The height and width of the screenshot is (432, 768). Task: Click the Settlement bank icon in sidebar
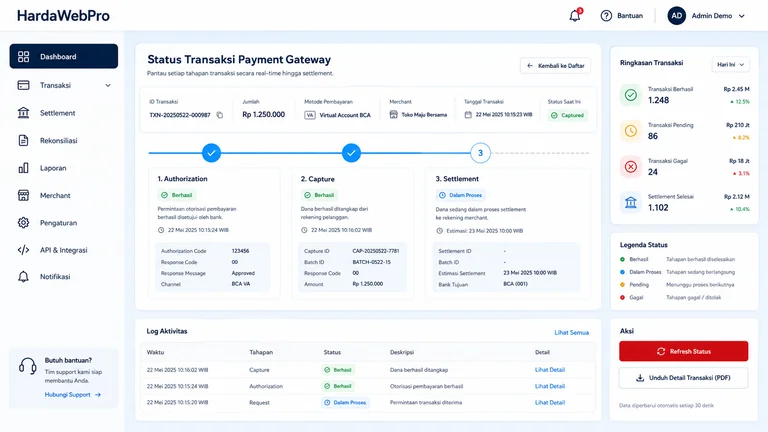(24, 113)
